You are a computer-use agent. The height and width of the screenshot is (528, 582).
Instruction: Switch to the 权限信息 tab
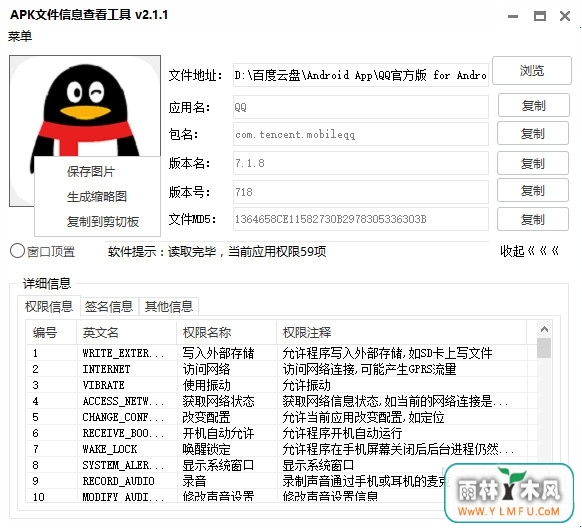pos(49,306)
